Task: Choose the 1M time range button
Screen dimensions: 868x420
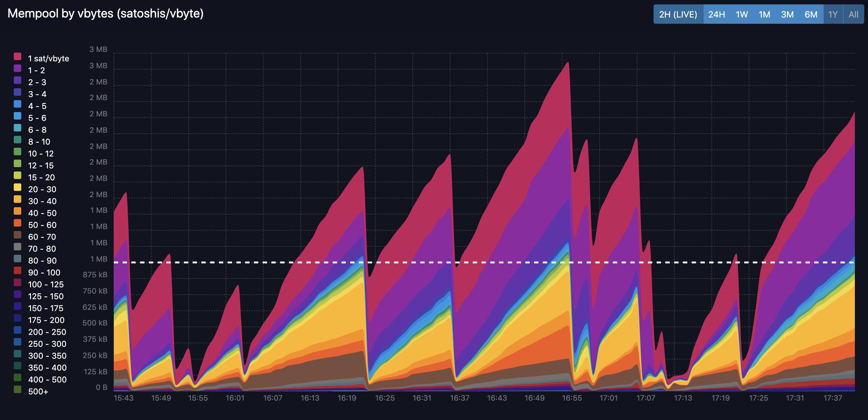Action: (764, 14)
